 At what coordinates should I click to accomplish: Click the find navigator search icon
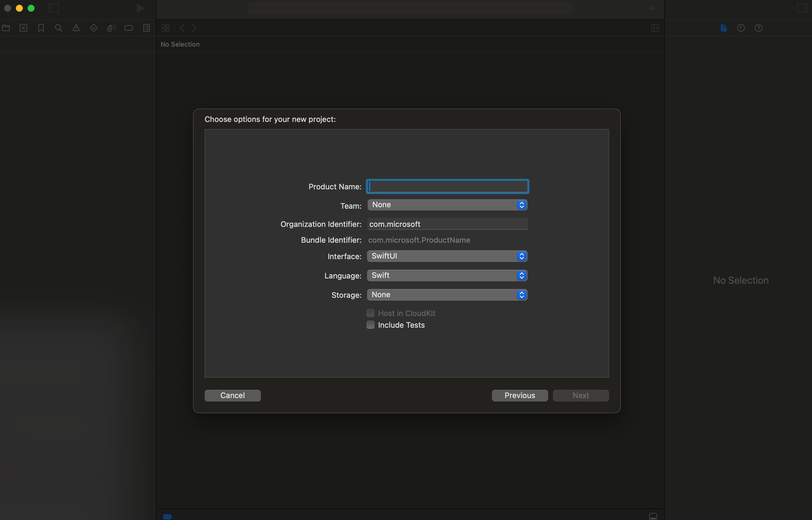(58, 28)
